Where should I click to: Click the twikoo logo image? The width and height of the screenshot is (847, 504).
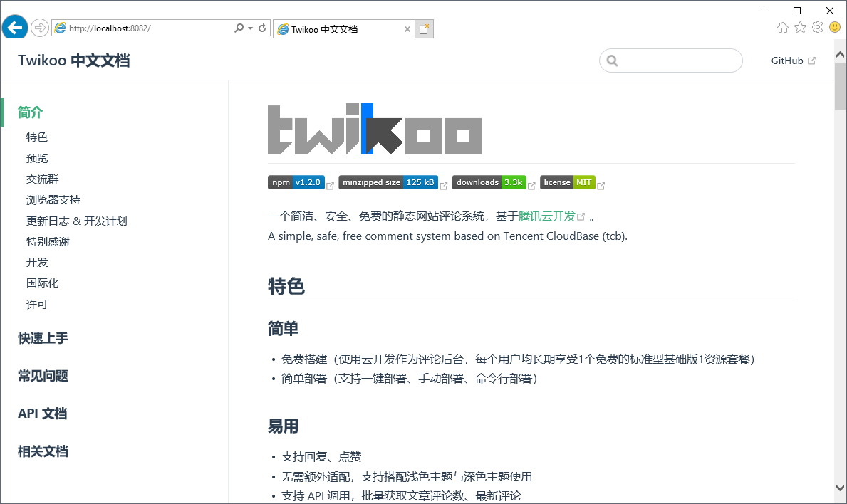(374, 129)
